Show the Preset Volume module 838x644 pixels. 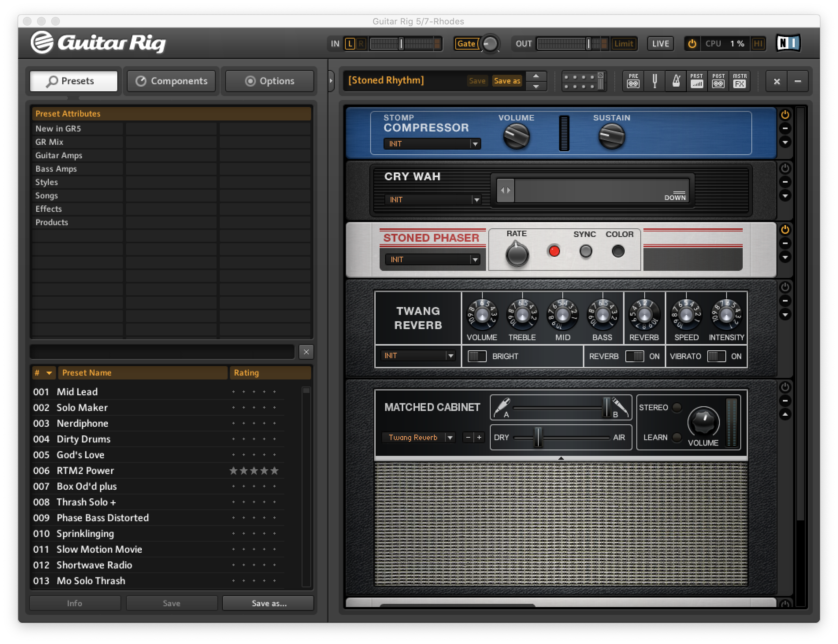tap(697, 81)
